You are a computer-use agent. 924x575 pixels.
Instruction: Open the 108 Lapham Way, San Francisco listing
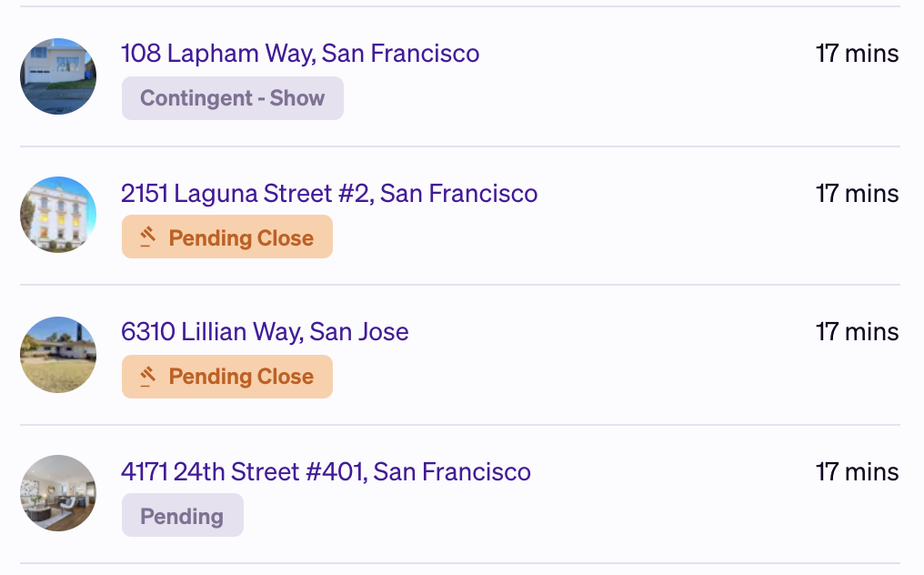pos(300,54)
